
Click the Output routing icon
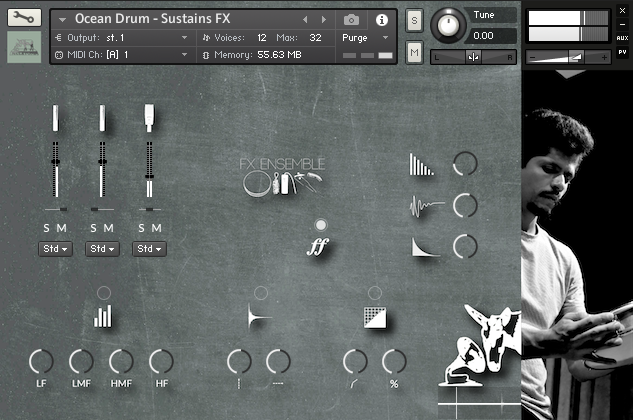59,38
